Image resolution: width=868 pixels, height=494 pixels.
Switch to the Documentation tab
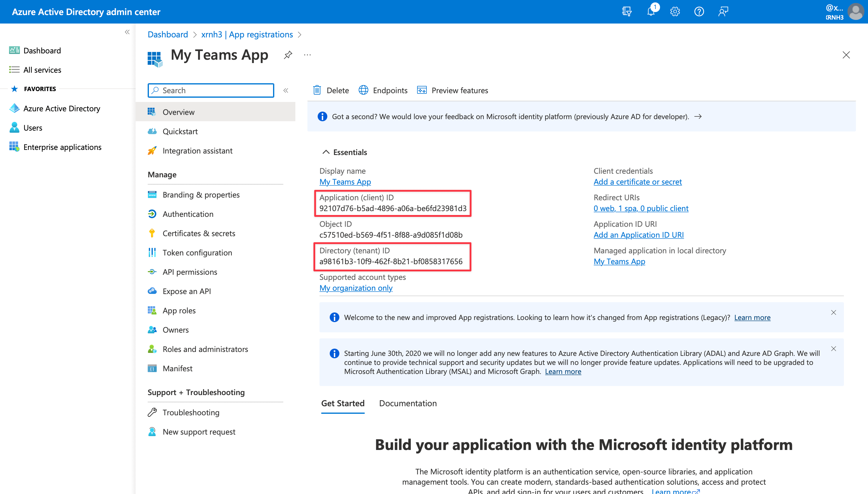(407, 404)
